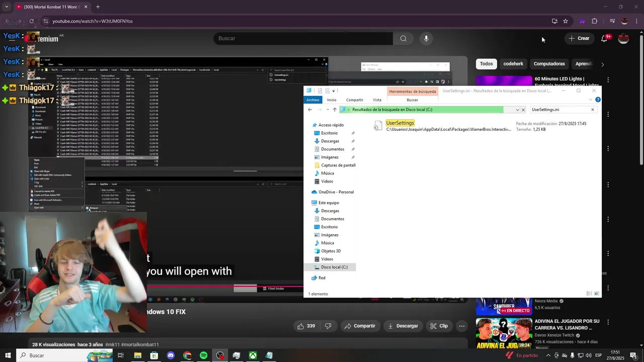
Task: Open more video actions menu (three dots)
Action: pyautogui.click(x=462, y=326)
